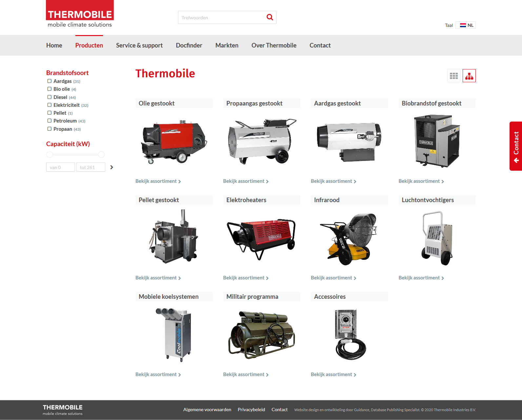The image size is (522, 420).
Task: Open Over Thermobile page
Action: tap(274, 46)
